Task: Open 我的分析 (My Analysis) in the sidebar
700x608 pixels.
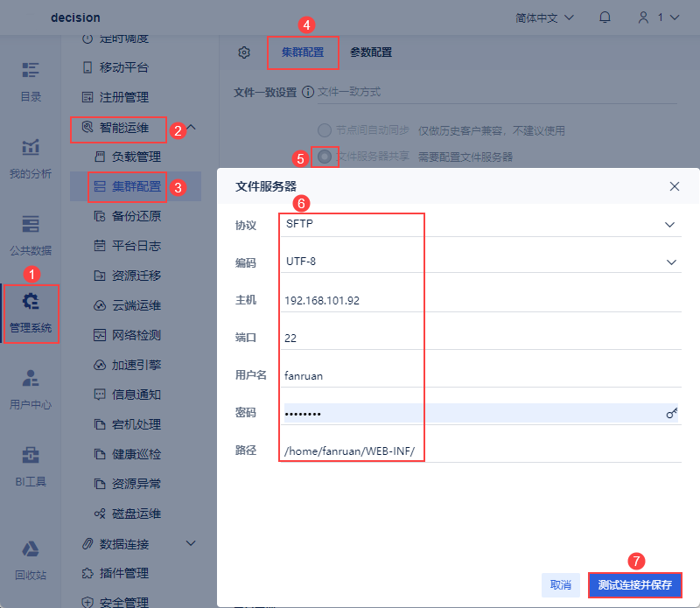Action: click(31, 157)
